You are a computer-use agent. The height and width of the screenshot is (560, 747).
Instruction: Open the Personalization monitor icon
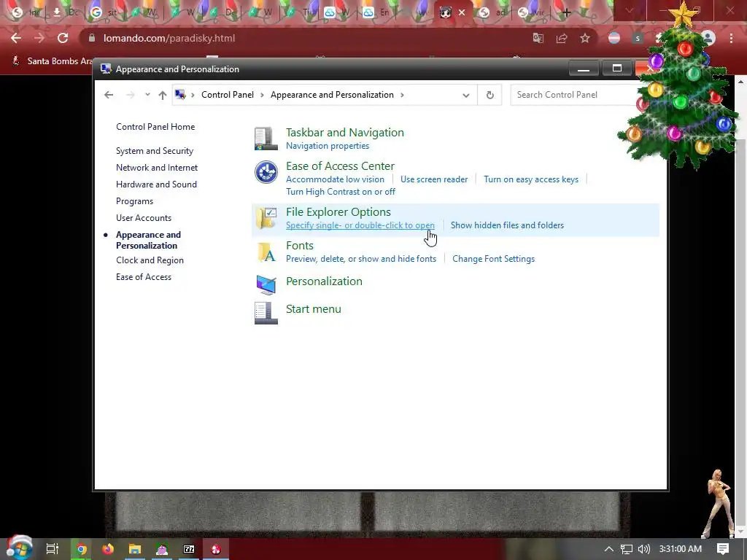pos(266,285)
